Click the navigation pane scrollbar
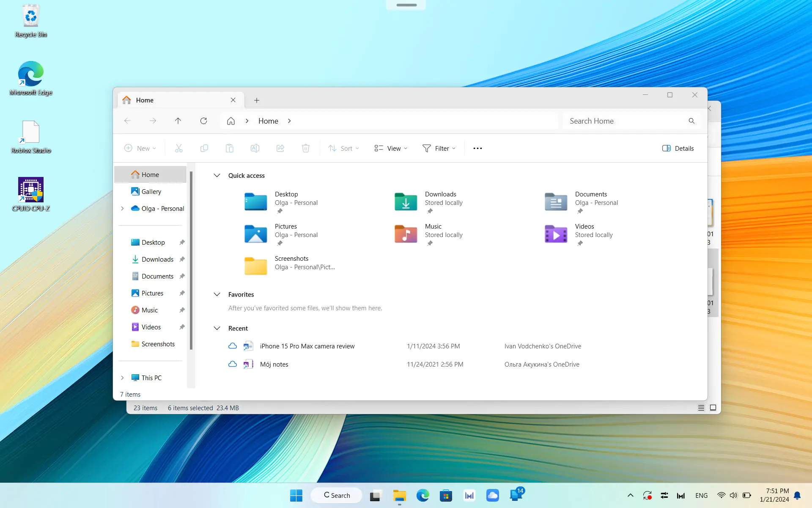This screenshot has height=508, width=812. 191,260
